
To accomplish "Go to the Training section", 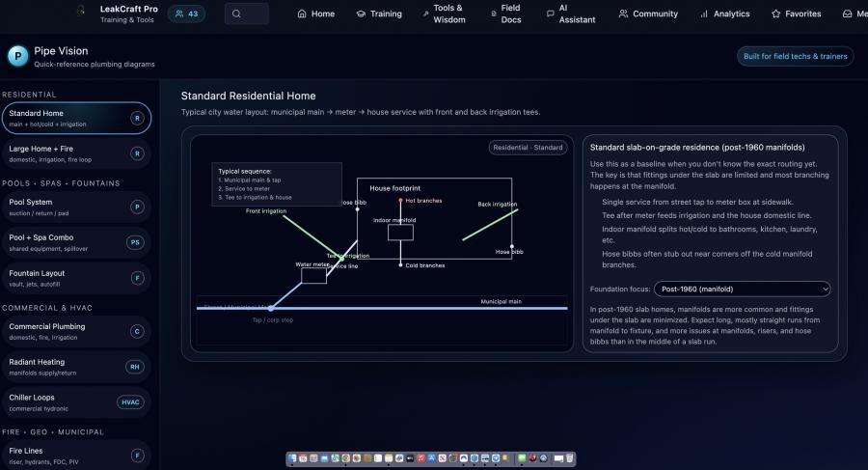I will point(378,14).
